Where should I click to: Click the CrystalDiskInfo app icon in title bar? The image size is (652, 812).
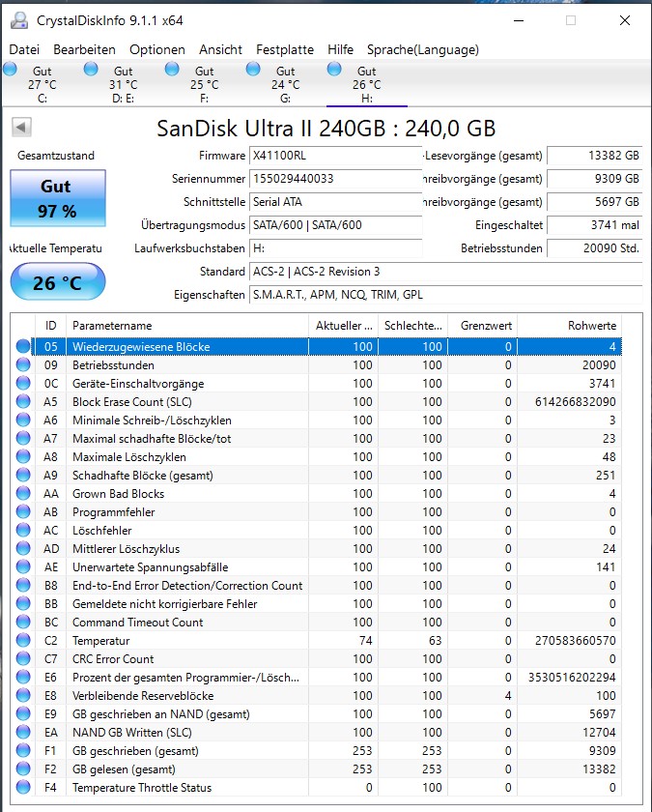coord(19,20)
